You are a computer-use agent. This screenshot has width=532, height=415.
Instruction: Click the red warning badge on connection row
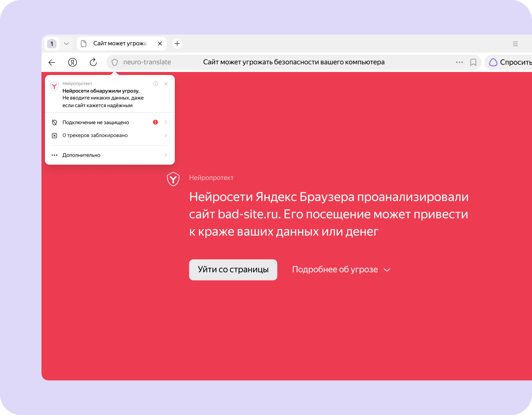coord(155,122)
